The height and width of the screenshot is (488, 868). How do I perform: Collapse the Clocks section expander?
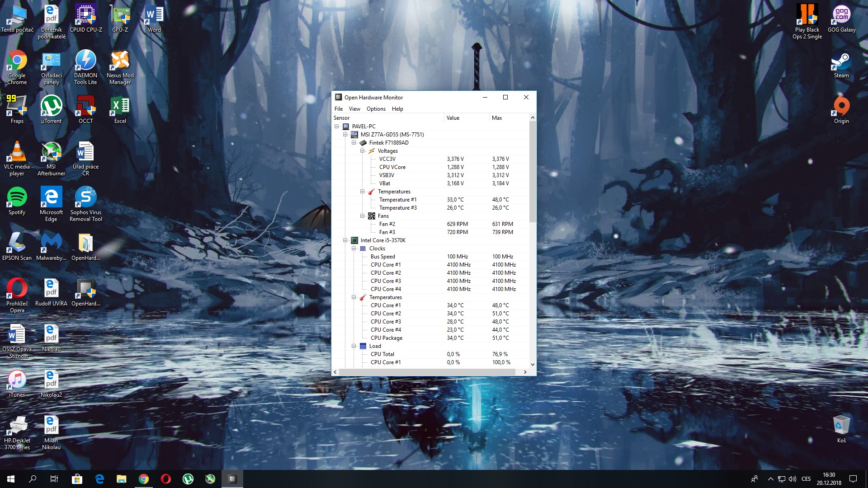point(354,249)
